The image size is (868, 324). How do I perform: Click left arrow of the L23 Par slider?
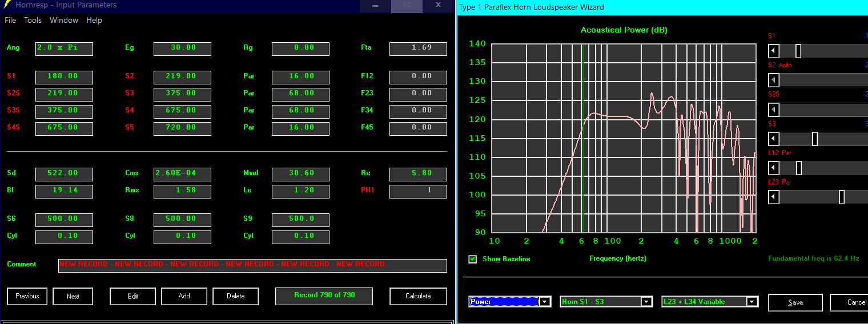coord(774,197)
